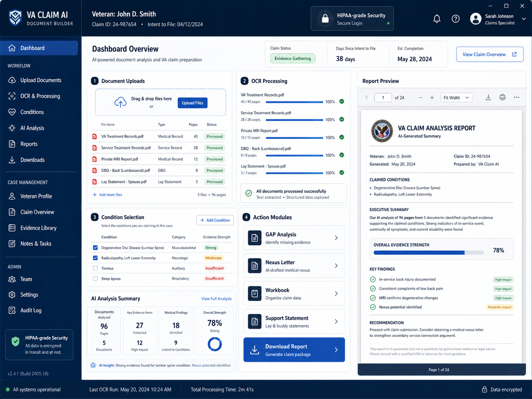Open Nexus Letter using its chevron

click(x=336, y=266)
